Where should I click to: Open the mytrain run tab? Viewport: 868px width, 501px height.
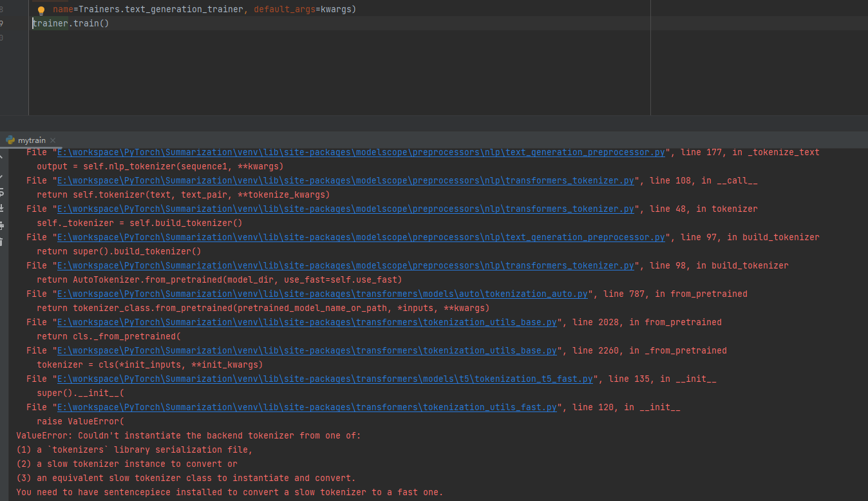coord(32,140)
